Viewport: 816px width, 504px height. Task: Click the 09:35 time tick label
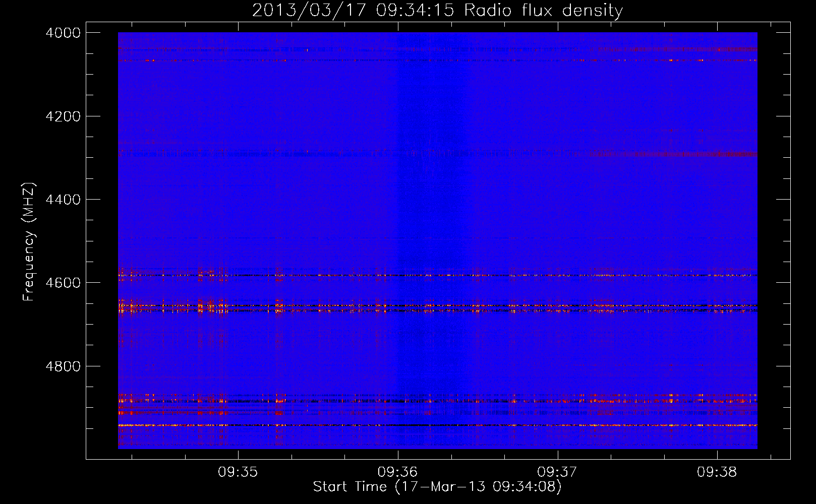click(238, 472)
